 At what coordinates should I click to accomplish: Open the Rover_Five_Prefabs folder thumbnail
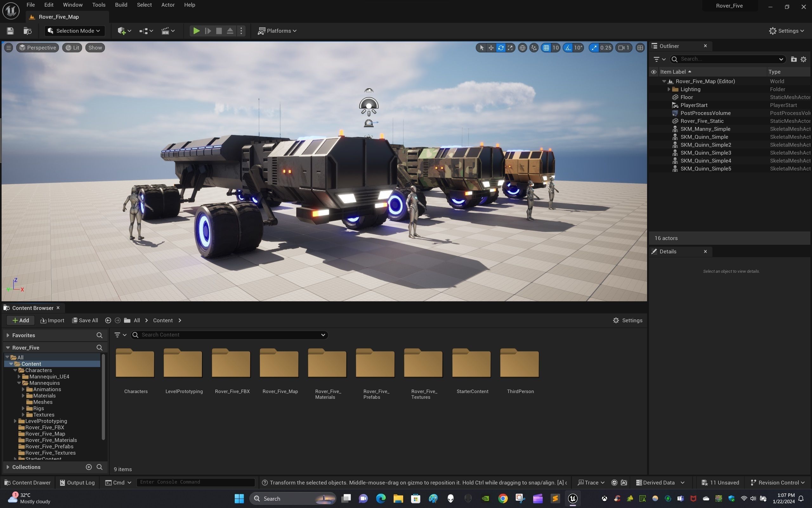click(x=375, y=364)
